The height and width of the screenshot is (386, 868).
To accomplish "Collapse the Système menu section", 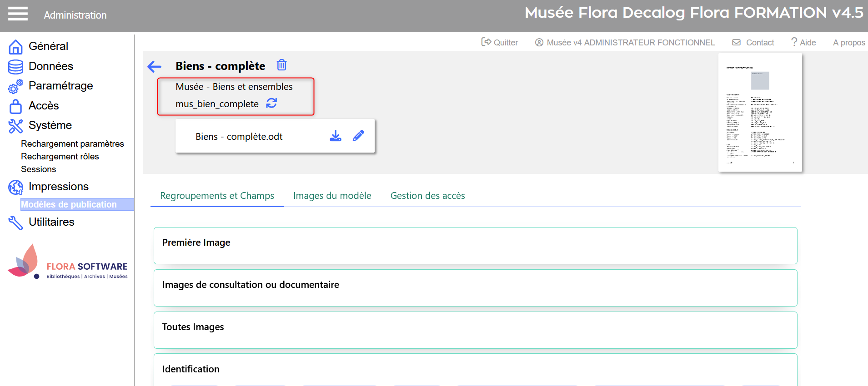I will click(50, 125).
